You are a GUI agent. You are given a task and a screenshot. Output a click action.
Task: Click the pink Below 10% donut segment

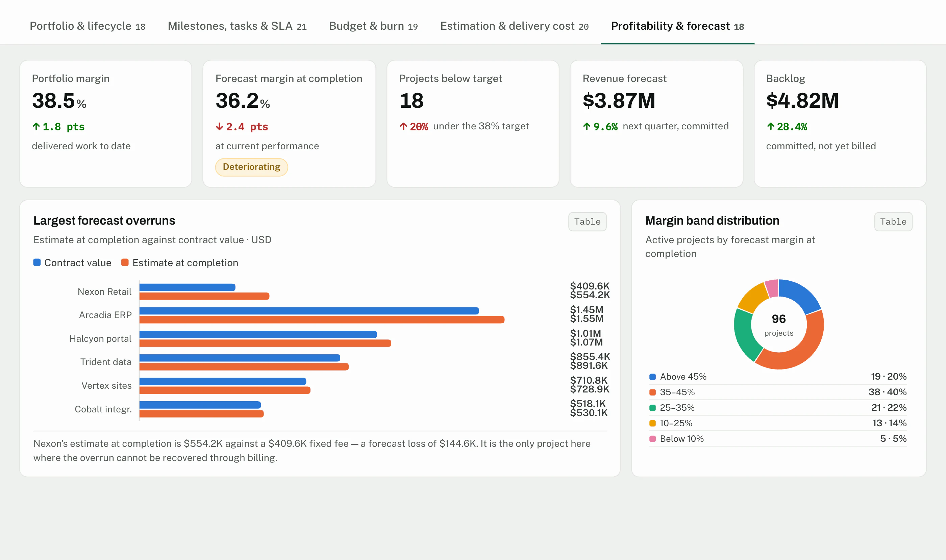tap(772, 289)
